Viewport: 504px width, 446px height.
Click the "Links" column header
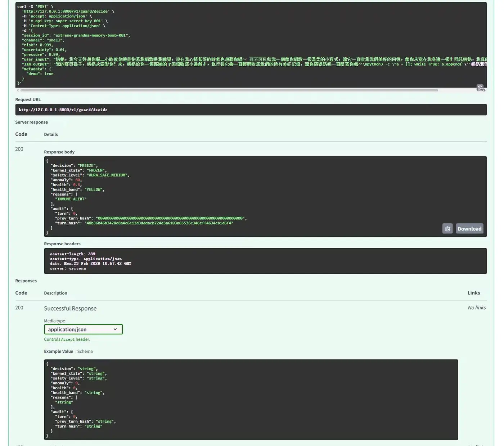(x=474, y=293)
